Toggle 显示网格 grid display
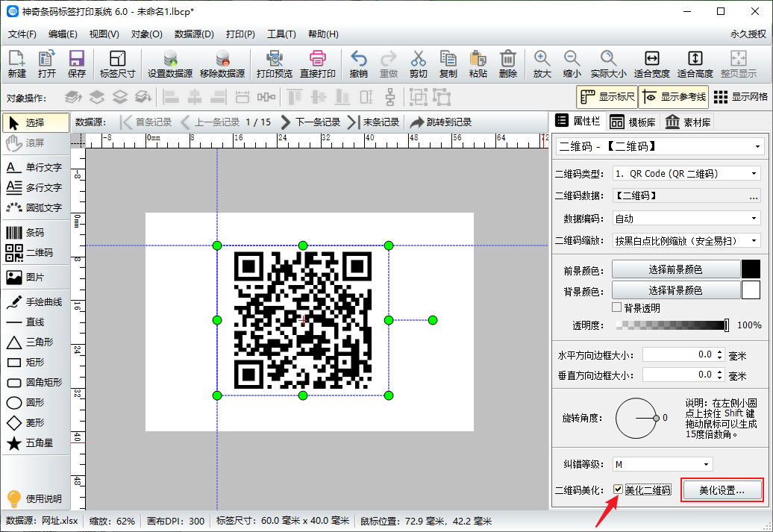The height and width of the screenshot is (532, 773). pos(740,97)
